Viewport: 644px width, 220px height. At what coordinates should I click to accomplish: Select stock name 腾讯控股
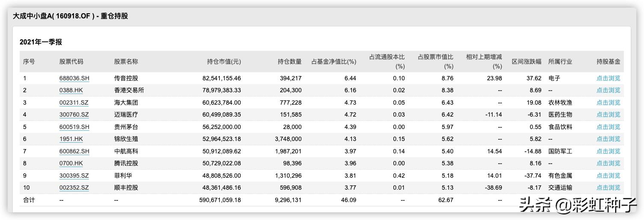126,163
